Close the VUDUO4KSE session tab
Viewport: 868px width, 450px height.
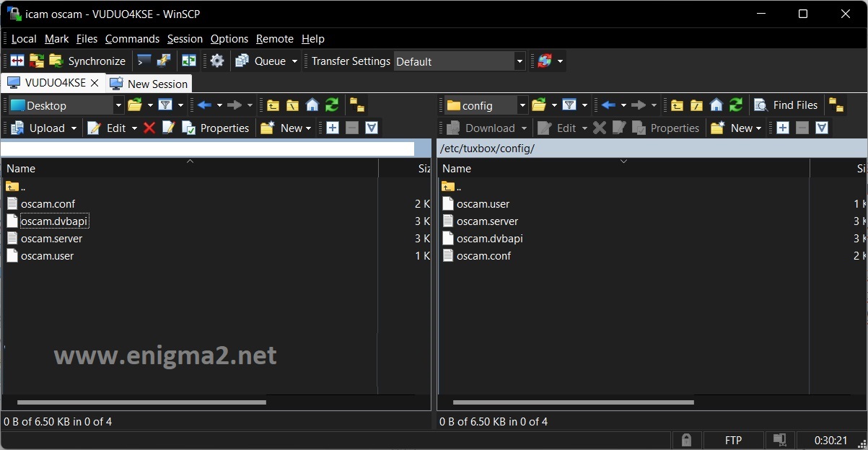click(x=95, y=83)
